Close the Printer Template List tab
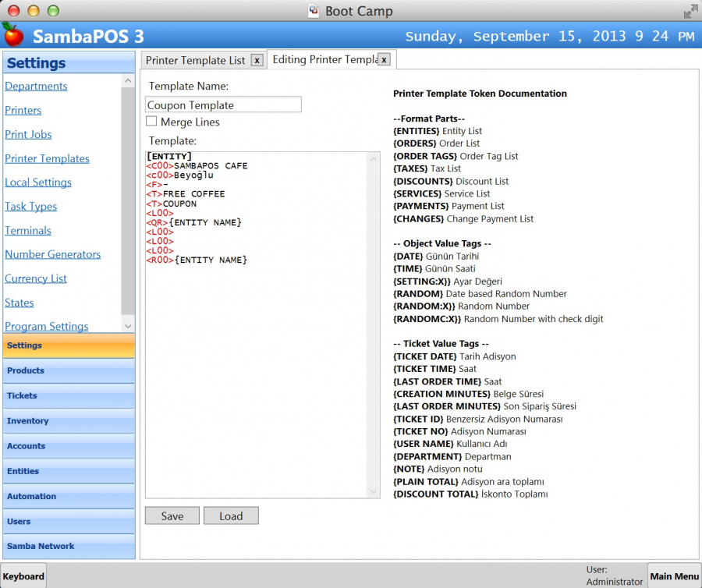Viewport: 702px width, 588px height. [257, 60]
